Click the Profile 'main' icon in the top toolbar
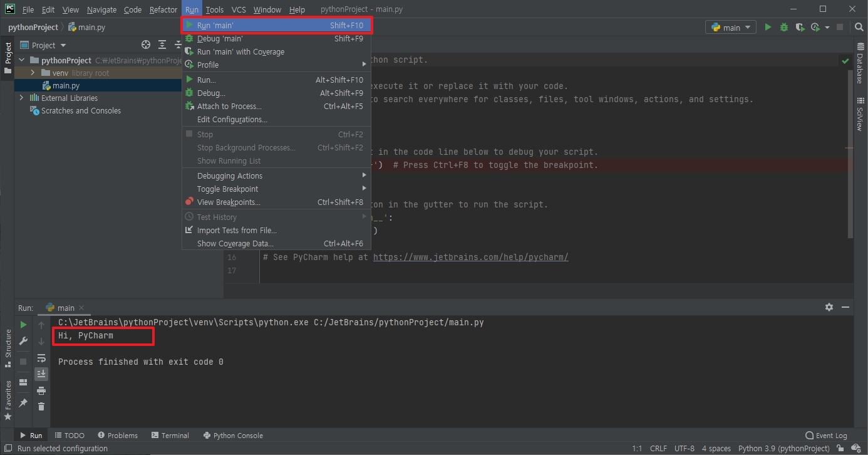The height and width of the screenshot is (455, 868). [815, 28]
